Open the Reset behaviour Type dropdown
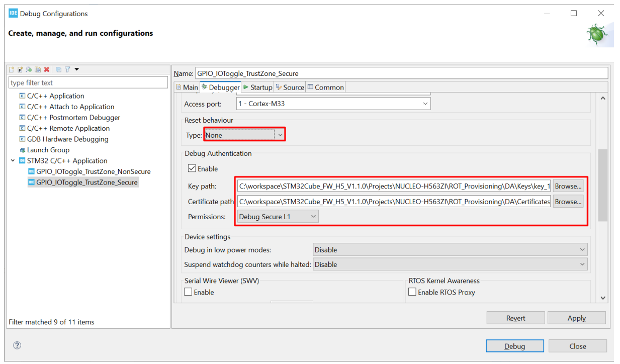 point(244,135)
